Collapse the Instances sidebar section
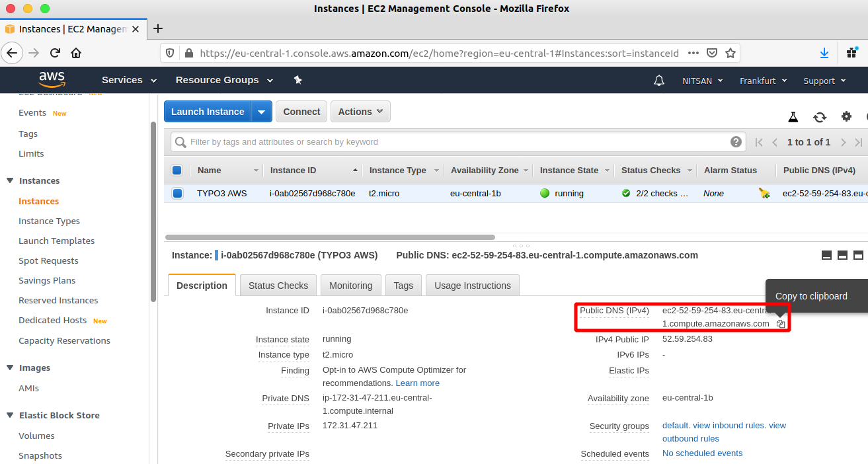 [10, 180]
